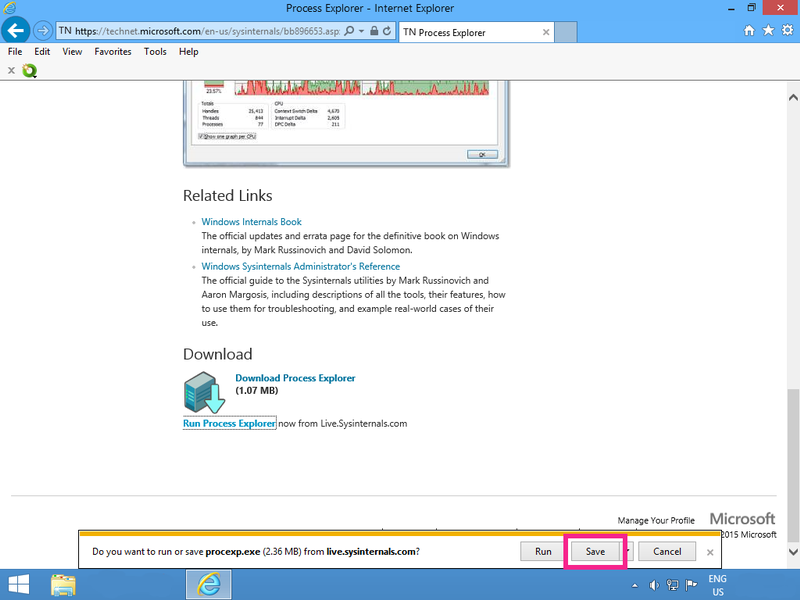Click Run in the download bar

543,552
